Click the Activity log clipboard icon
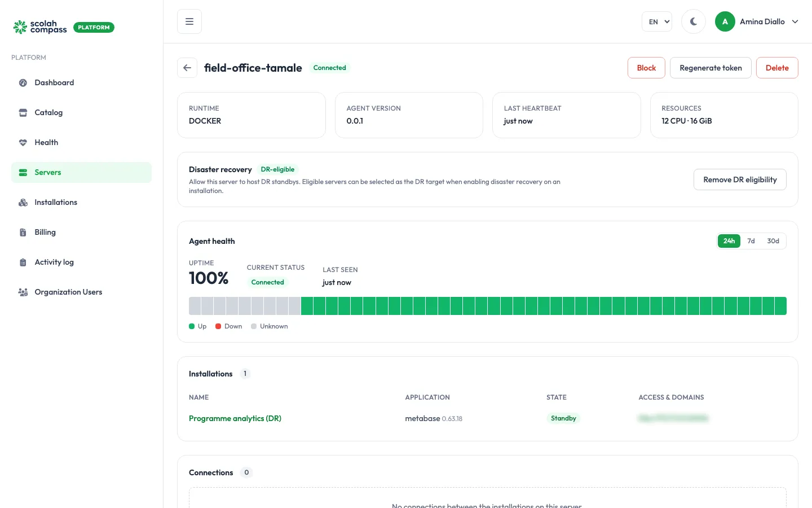 point(23,262)
